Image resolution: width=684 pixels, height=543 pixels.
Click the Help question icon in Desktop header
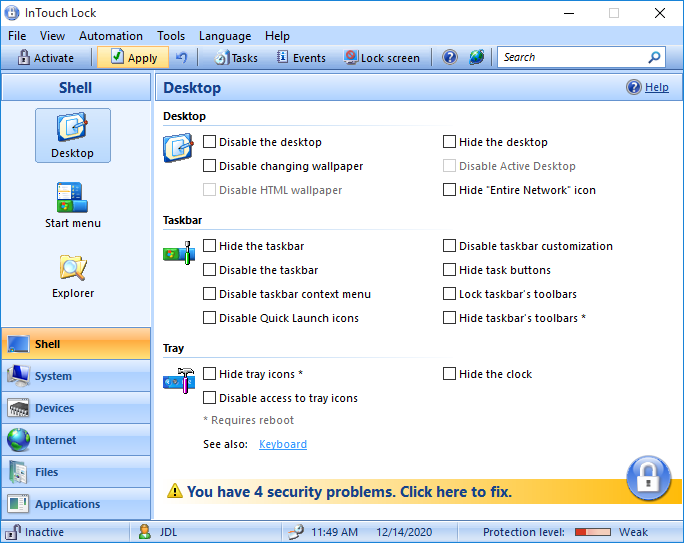point(633,87)
